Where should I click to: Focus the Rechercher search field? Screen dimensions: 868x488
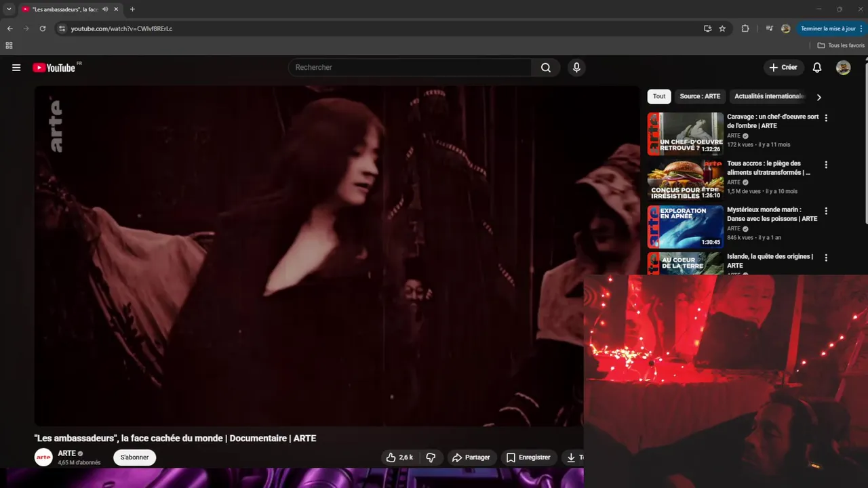[410, 67]
